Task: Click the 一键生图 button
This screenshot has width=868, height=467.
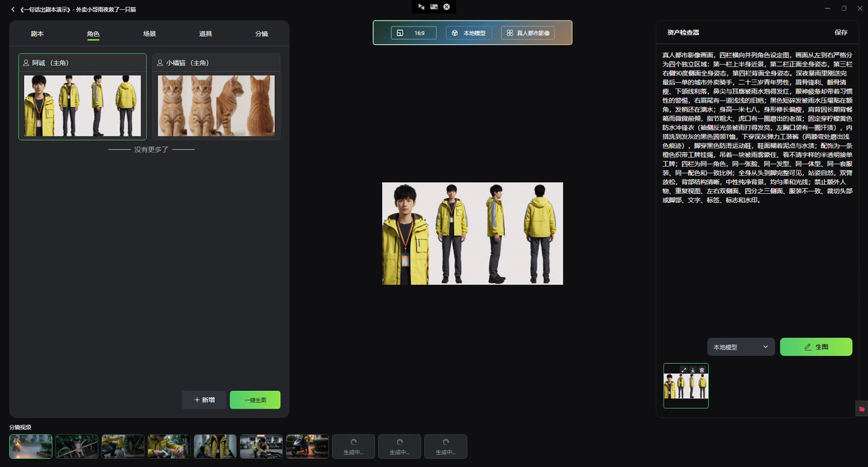Action: [x=255, y=400]
